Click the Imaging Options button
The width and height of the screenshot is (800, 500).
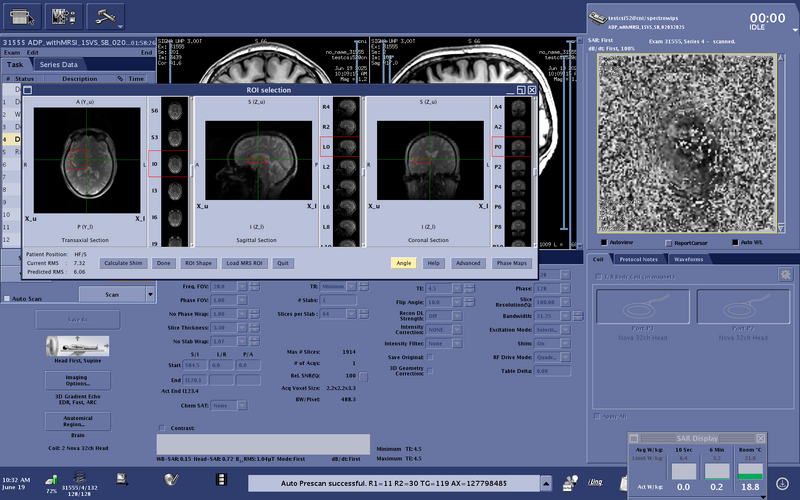[78, 381]
